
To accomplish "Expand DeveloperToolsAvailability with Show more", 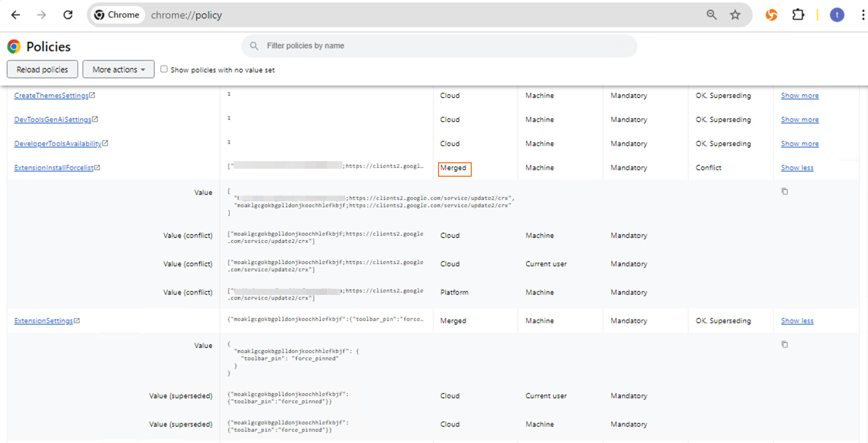I will (x=800, y=144).
